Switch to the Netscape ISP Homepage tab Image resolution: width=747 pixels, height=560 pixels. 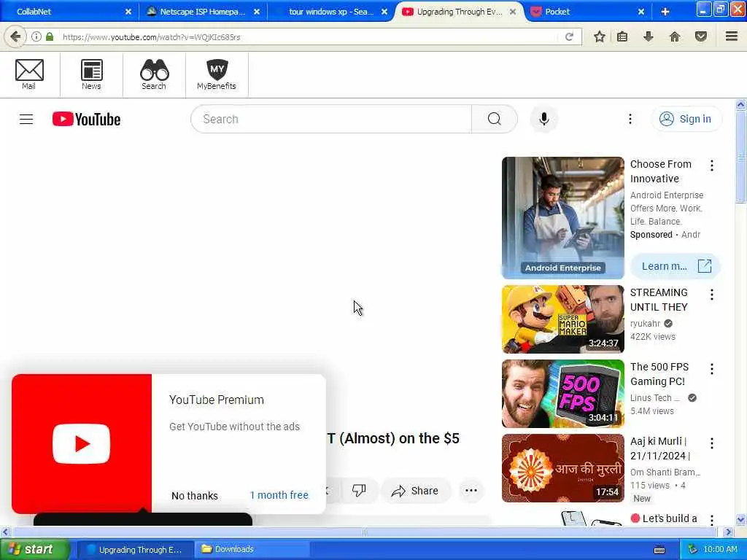203,12
